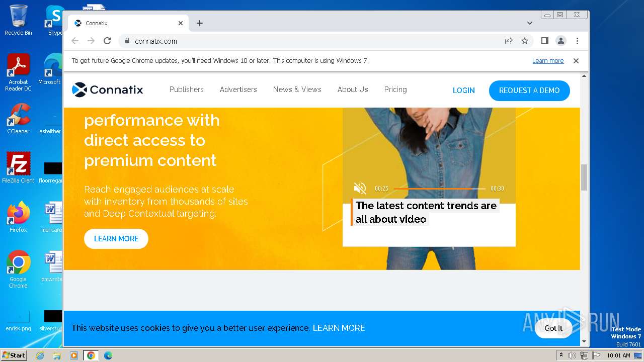This screenshot has width=644, height=362.
Task: Close the Connatix tab
Action: point(181,23)
